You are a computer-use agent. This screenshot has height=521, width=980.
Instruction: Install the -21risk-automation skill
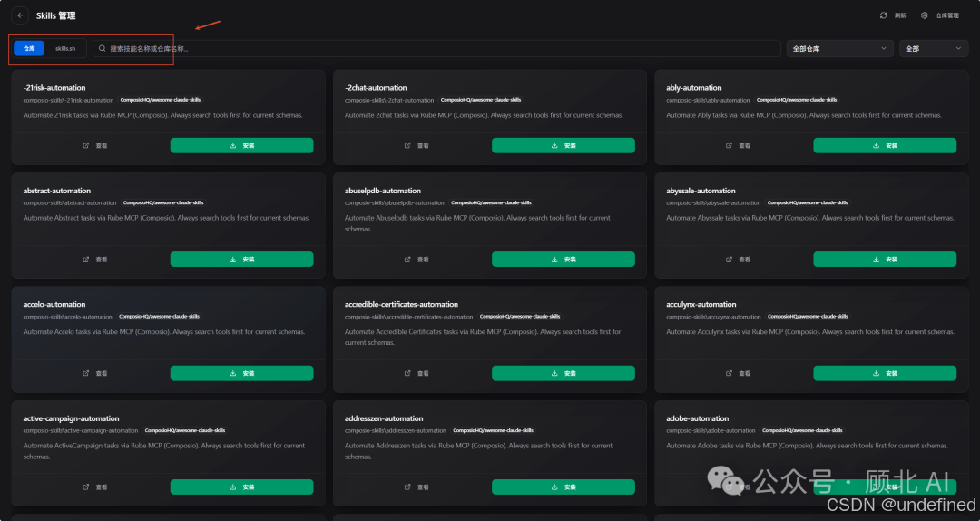(242, 145)
